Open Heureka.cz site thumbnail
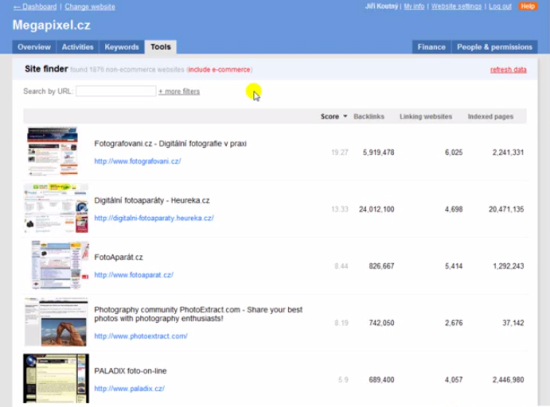Image resolution: width=550 pixels, height=407 pixels. [56, 208]
